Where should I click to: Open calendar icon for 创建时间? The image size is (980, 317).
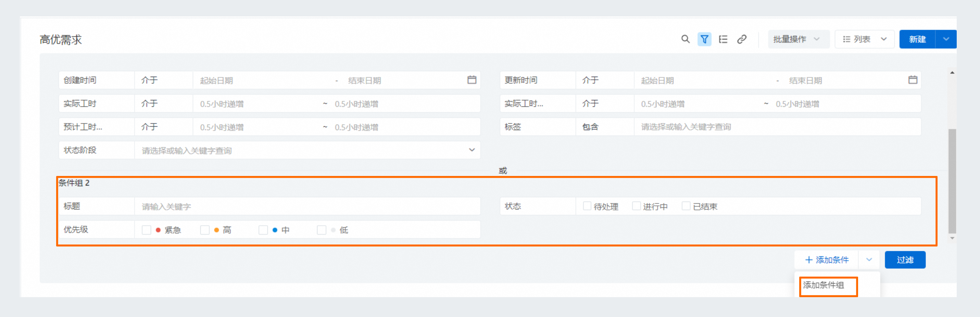point(472,80)
